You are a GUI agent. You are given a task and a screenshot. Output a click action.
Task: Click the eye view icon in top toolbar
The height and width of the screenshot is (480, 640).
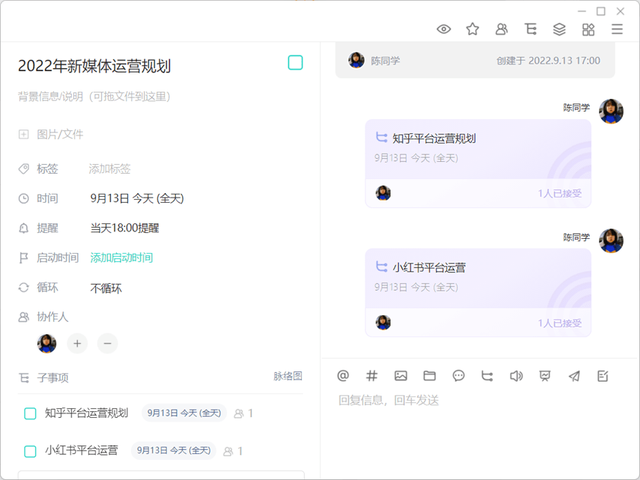click(444, 29)
